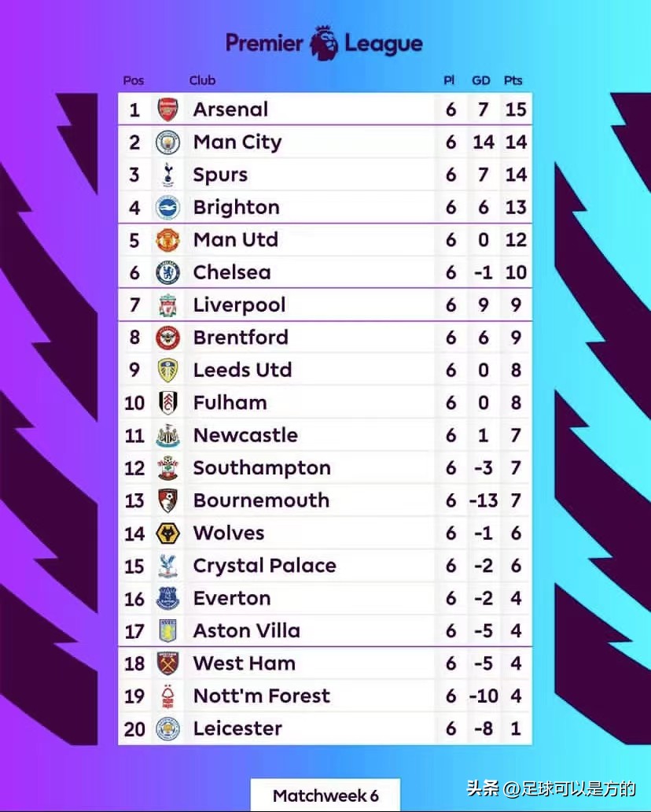
Task: Select the Club column header
Action: pos(202,80)
